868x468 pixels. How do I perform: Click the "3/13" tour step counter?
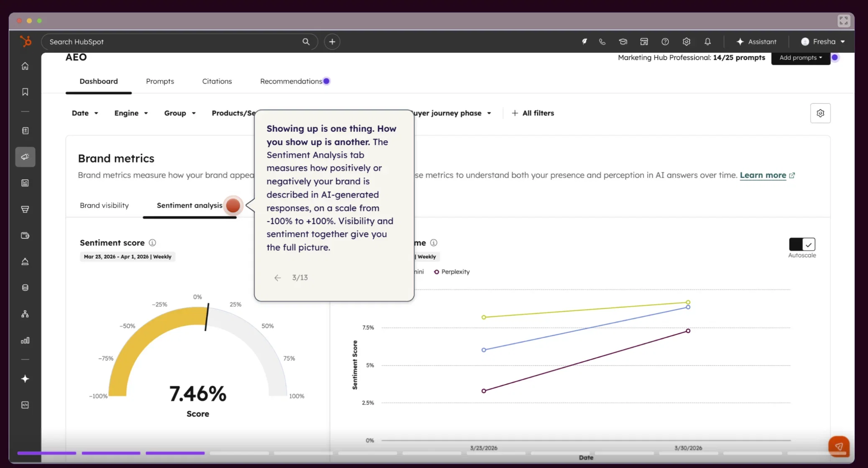tap(300, 278)
